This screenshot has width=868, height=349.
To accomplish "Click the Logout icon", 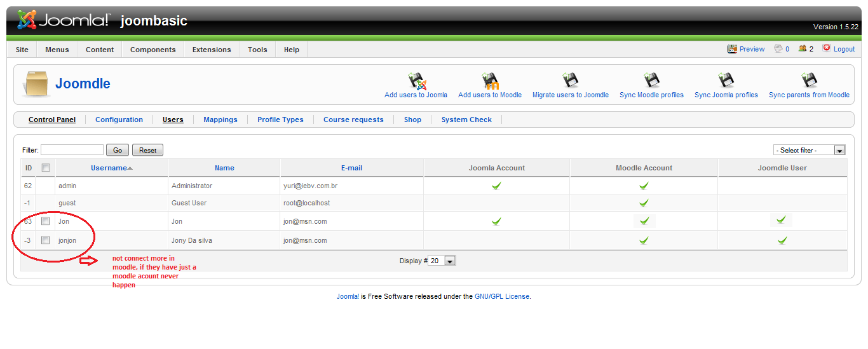I will [827, 48].
